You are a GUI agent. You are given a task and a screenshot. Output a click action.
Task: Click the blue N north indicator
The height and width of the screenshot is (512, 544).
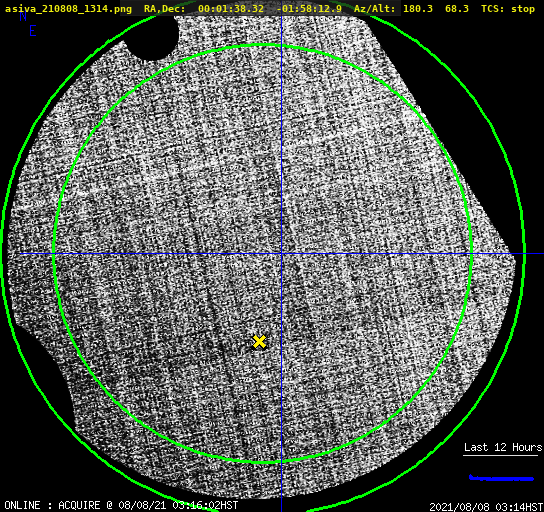tap(23, 16)
